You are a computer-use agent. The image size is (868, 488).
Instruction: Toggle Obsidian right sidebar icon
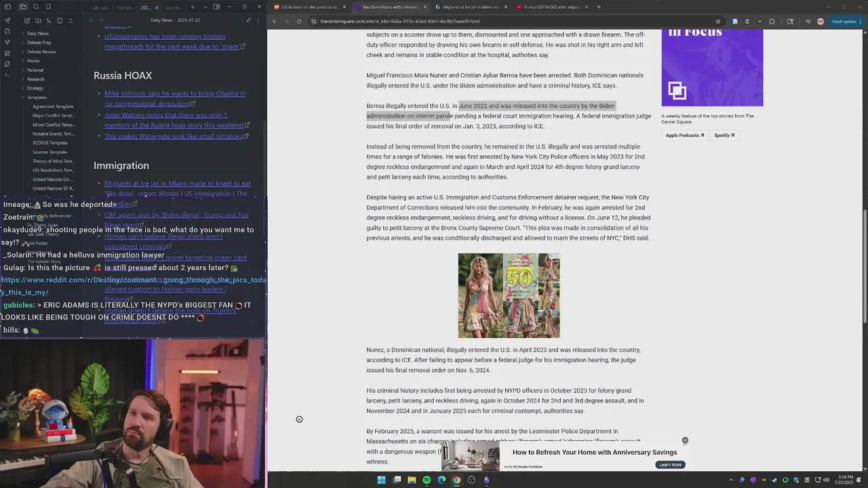(216, 7)
